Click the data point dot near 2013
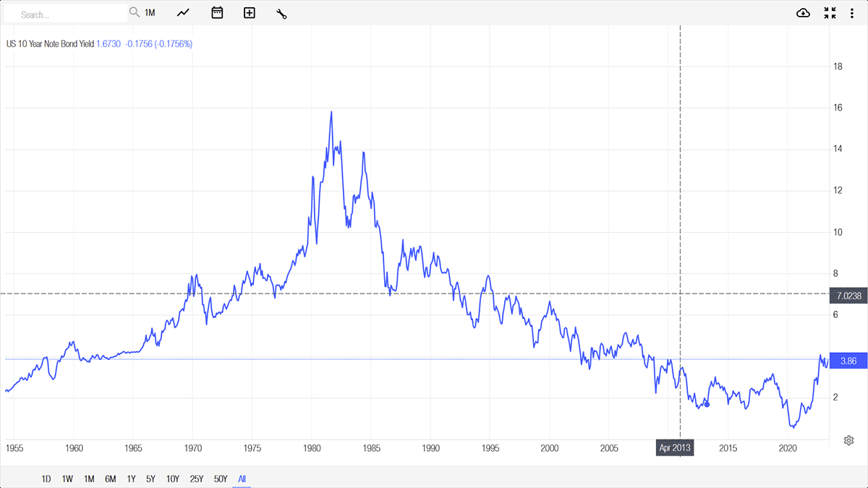Screen dimensions: 868x488 coord(707,404)
